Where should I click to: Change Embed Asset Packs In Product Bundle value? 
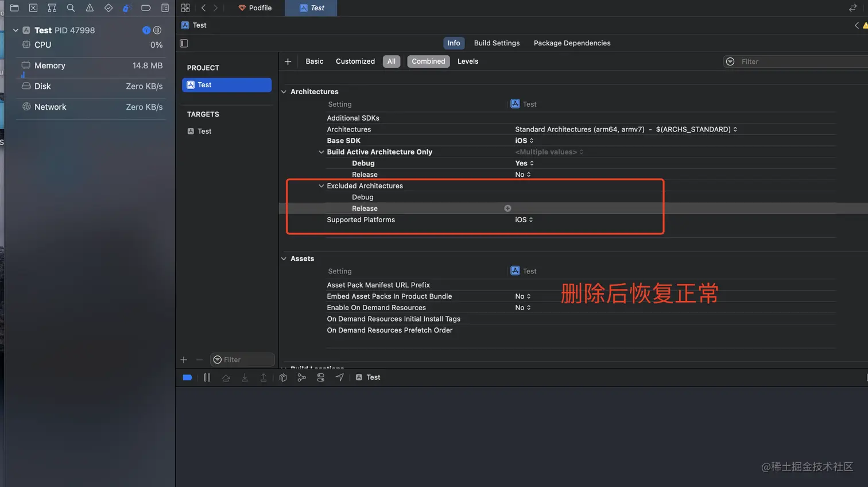(x=522, y=296)
